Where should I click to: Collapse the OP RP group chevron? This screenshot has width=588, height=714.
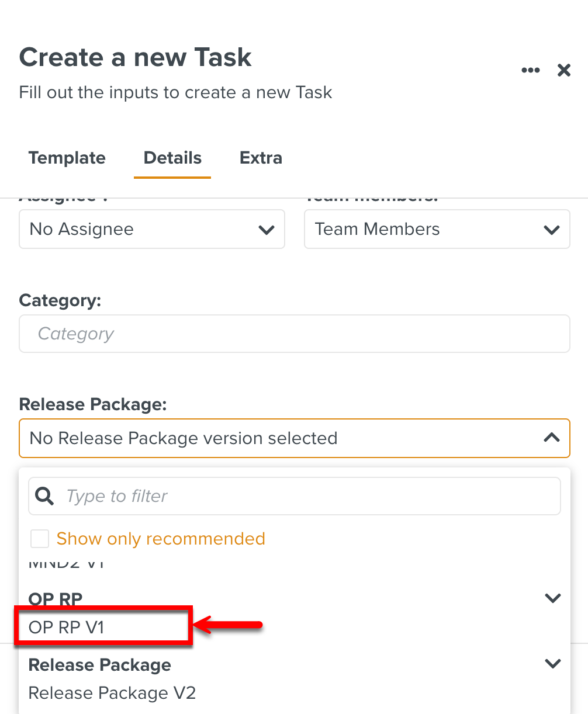pos(552,598)
